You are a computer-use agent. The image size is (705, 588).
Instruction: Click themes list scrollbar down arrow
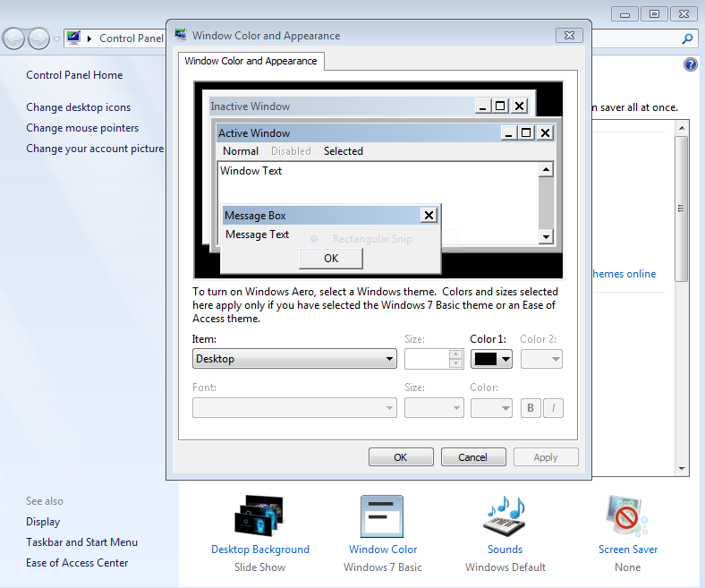click(682, 469)
